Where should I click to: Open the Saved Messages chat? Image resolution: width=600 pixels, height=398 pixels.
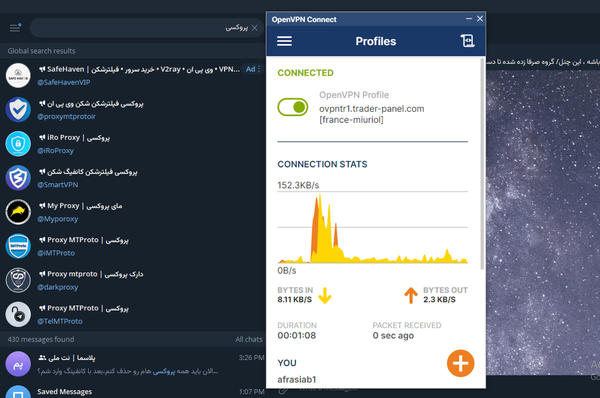tap(132, 391)
